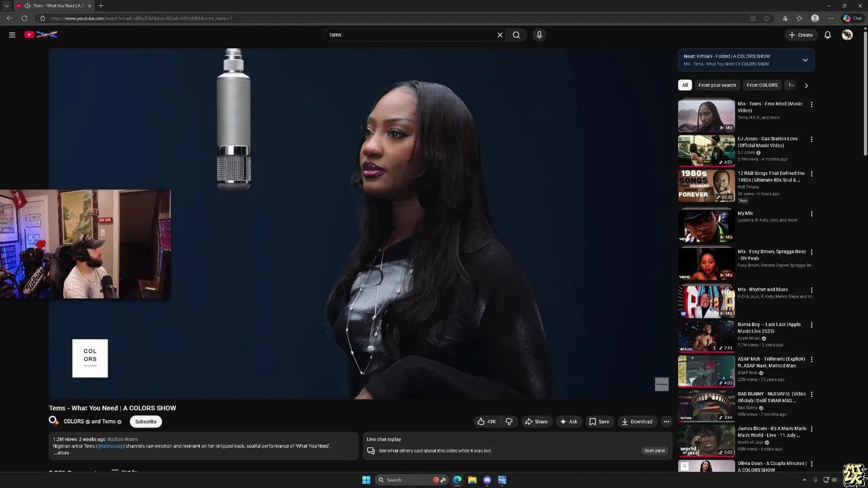Viewport: 868px width, 488px height.
Task: Open options for 12 R&B Songs video
Action: click(x=811, y=174)
